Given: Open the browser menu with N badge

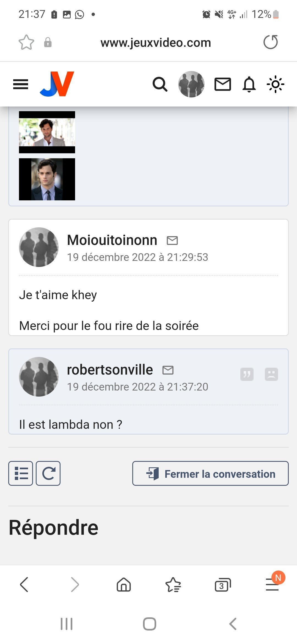Looking at the screenshot, I should [x=273, y=584].
